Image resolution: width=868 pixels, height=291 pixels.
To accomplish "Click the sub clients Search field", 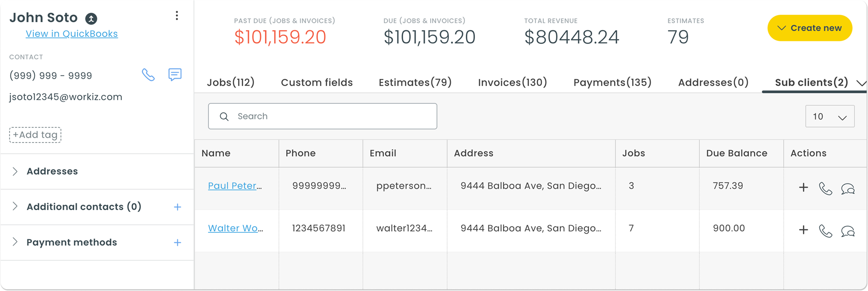I will pyautogui.click(x=322, y=116).
